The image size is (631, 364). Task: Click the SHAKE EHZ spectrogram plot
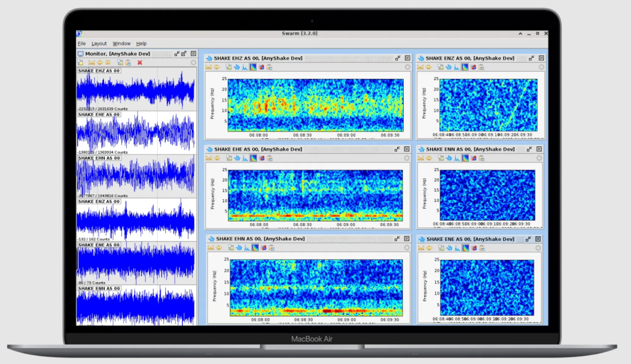pyautogui.click(x=315, y=105)
